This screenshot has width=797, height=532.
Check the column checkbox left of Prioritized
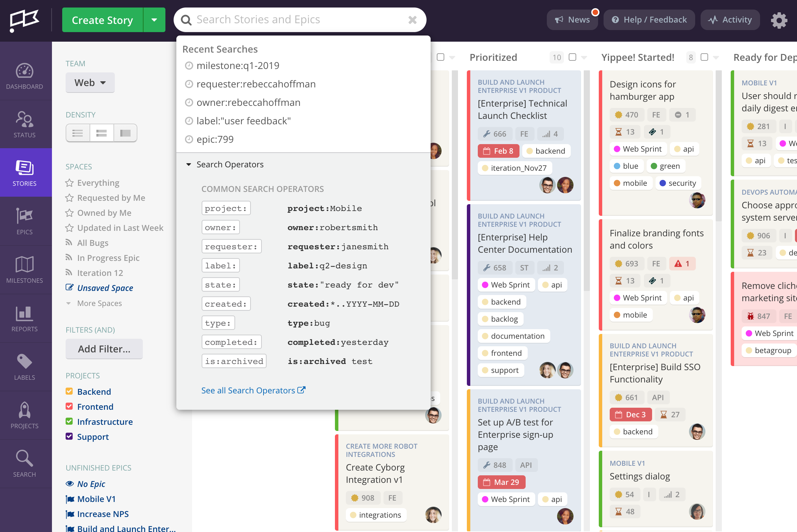[441, 57]
